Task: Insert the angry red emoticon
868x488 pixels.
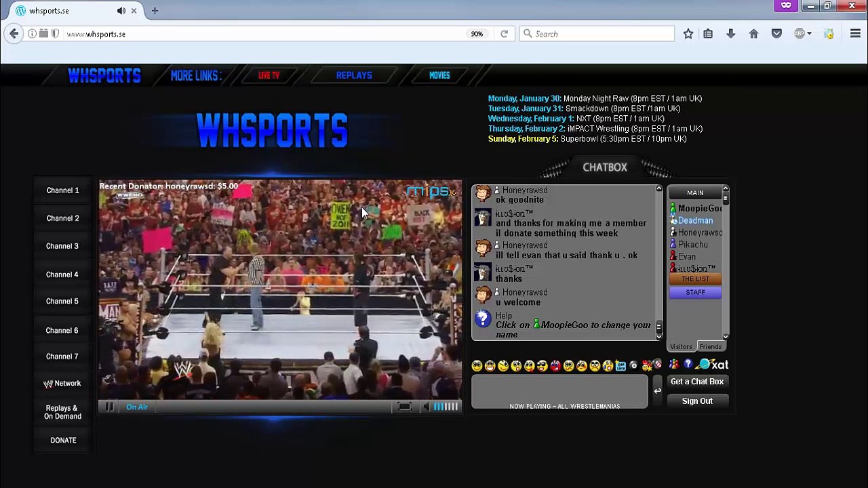Action: point(555,366)
